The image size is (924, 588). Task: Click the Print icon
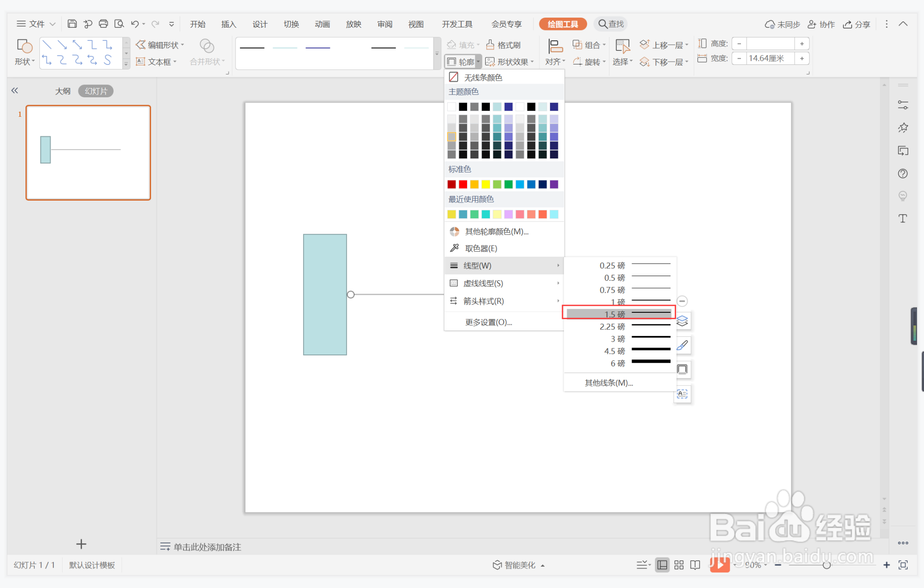[x=103, y=24]
